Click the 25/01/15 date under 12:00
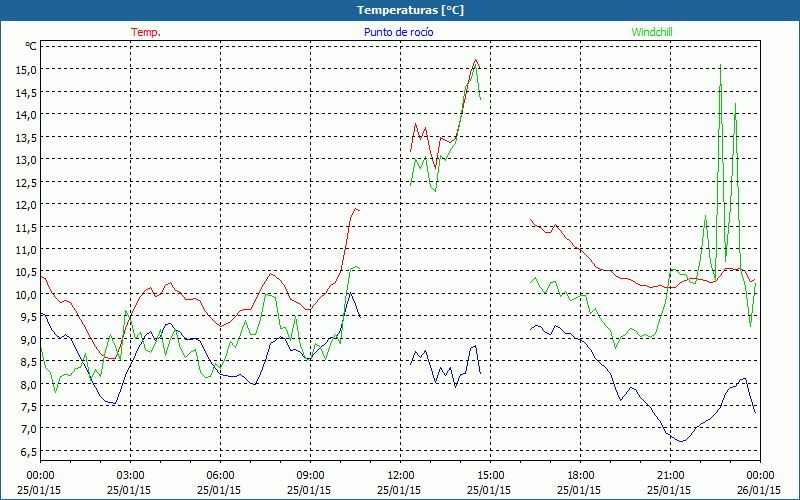Image resolution: width=800 pixels, height=500 pixels. click(399, 490)
